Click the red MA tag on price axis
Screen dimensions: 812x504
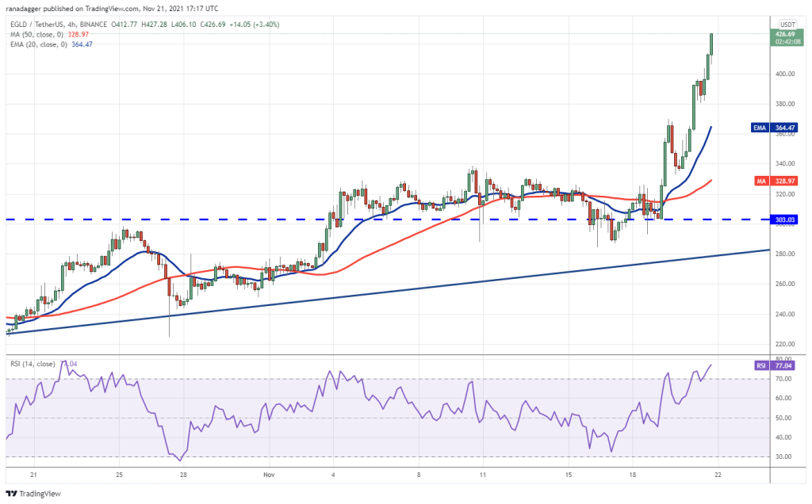pos(759,181)
